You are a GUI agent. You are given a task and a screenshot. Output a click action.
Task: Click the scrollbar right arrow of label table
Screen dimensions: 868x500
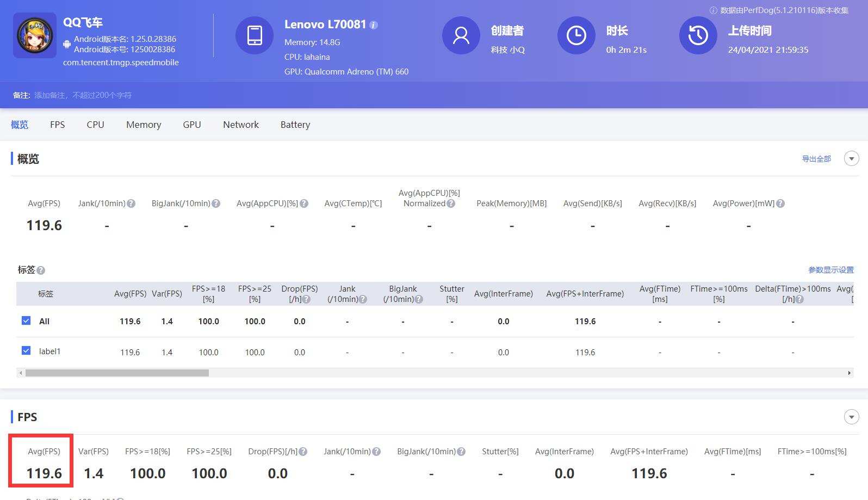coord(849,373)
